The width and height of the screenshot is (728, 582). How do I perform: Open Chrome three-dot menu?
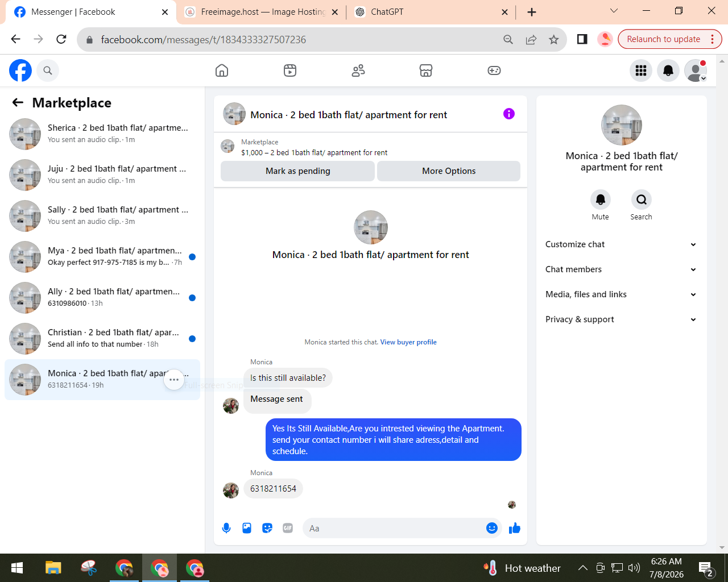(x=712, y=39)
